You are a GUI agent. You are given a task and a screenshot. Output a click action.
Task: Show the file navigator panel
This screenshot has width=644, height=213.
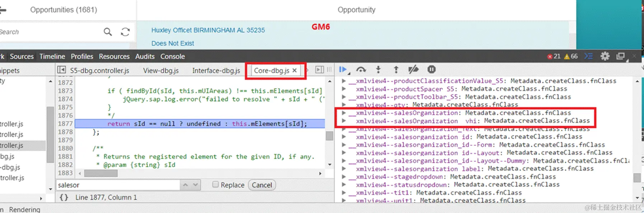tap(62, 70)
